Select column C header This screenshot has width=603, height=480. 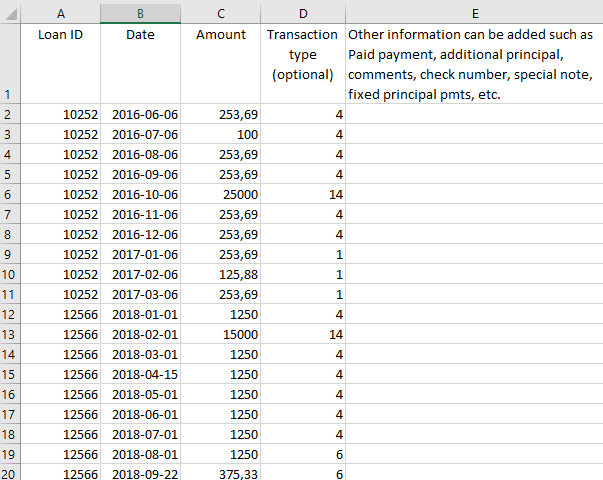[x=221, y=13]
